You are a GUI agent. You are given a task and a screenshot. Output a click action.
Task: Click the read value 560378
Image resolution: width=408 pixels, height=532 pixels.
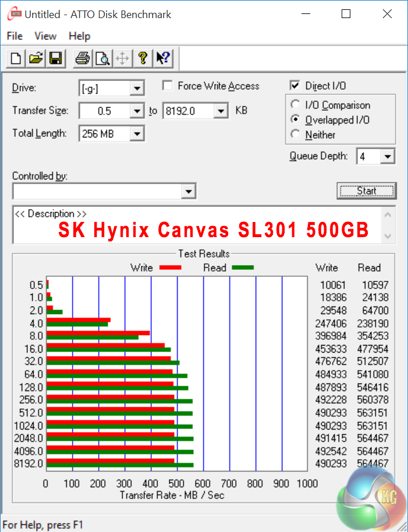(x=372, y=400)
